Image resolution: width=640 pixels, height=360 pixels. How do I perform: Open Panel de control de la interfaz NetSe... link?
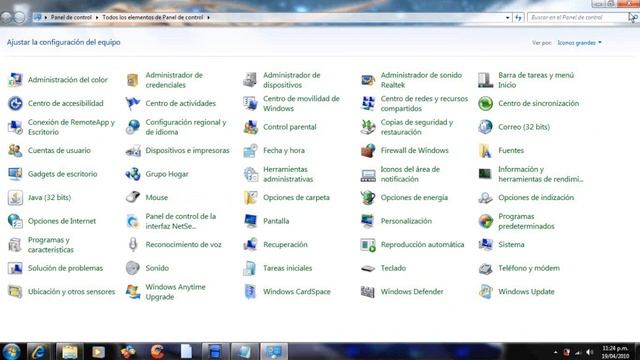click(180, 221)
